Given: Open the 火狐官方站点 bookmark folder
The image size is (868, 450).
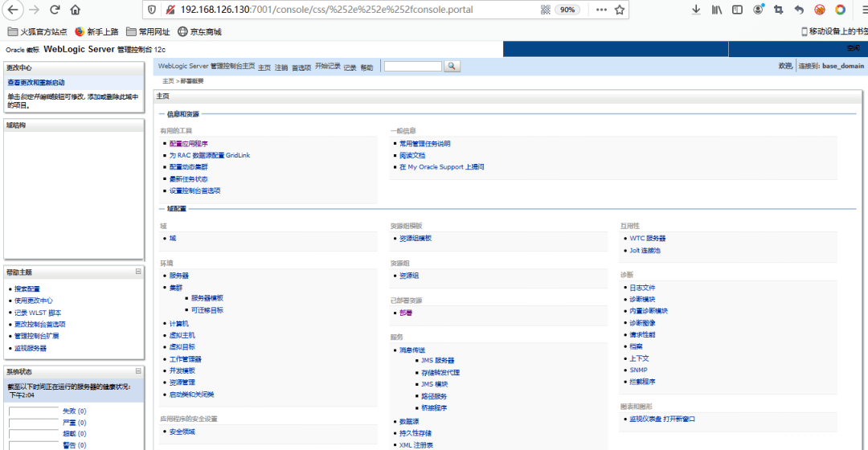Looking at the screenshot, I should coord(35,31).
